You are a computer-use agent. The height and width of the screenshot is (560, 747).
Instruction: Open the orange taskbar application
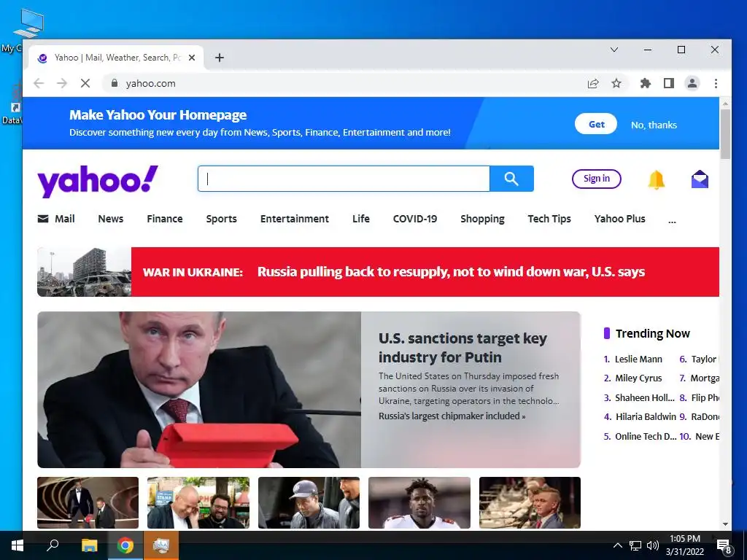coord(161,545)
